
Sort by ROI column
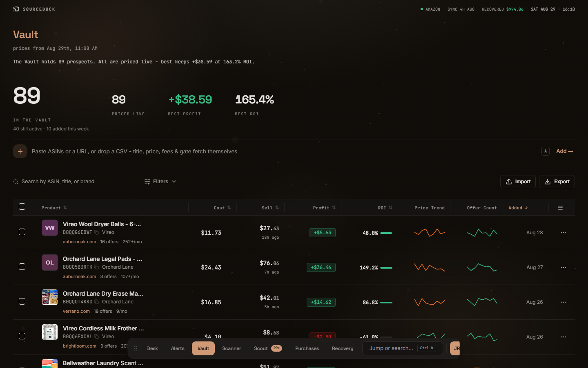coord(385,208)
